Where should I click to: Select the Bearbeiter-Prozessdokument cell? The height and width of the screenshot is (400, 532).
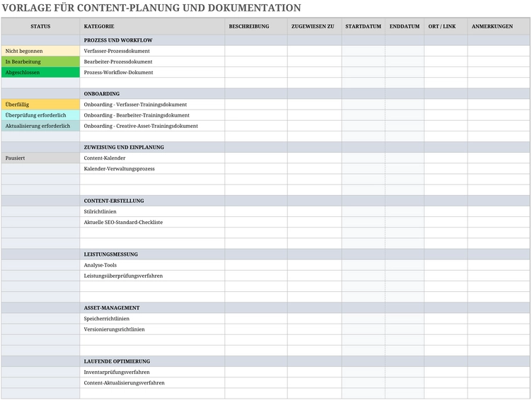[x=152, y=61]
